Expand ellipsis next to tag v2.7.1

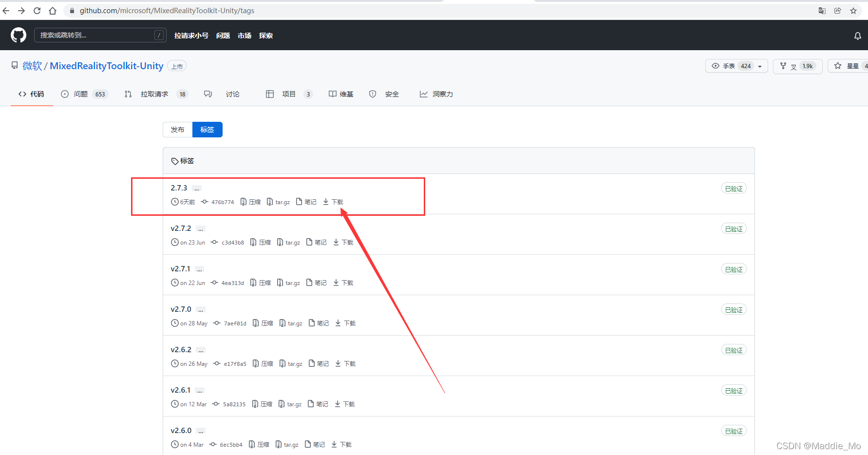pyautogui.click(x=200, y=269)
